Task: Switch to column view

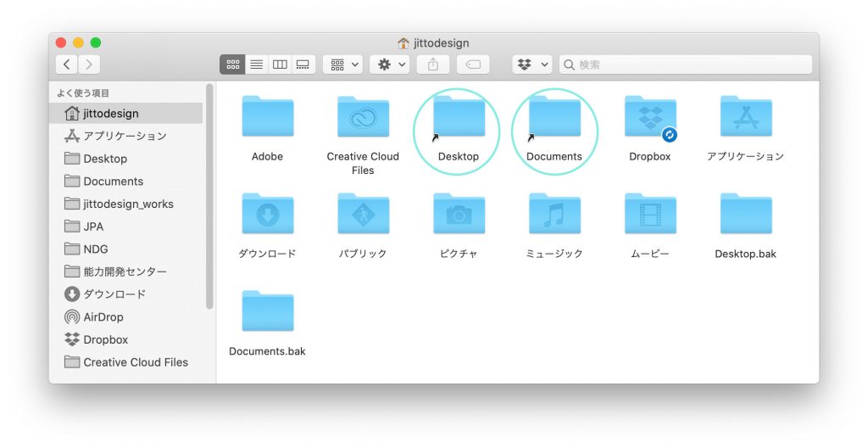Action: coord(280,64)
